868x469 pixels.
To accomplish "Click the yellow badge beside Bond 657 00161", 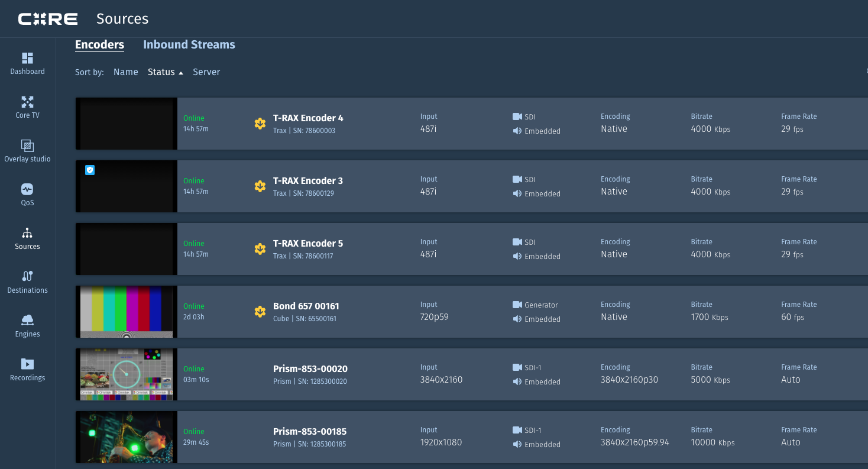I will tap(260, 311).
